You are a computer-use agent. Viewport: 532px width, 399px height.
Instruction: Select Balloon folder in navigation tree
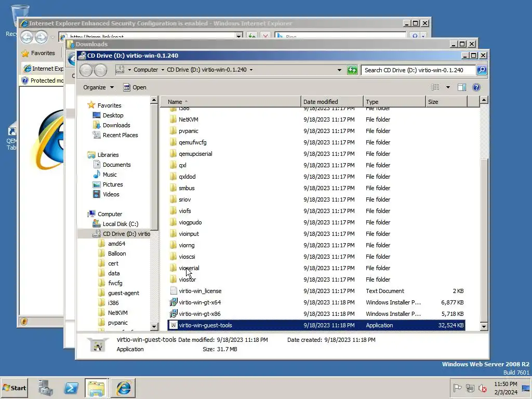pos(117,254)
